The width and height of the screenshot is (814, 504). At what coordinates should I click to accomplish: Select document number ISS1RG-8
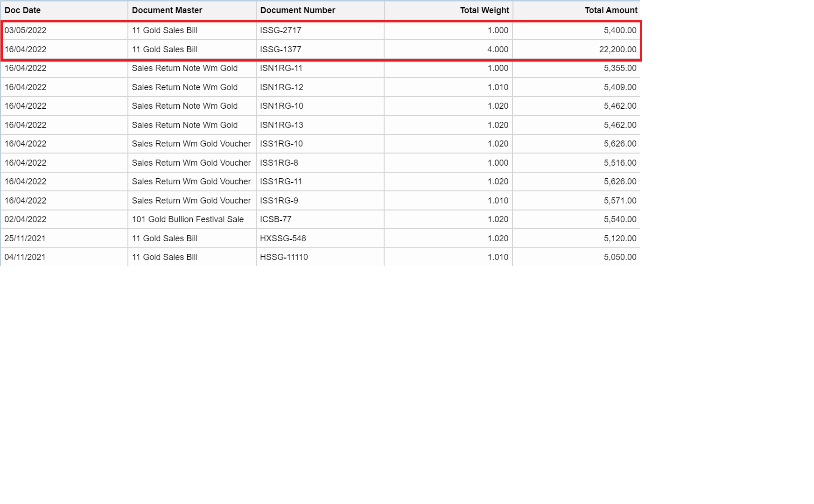(x=279, y=163)
